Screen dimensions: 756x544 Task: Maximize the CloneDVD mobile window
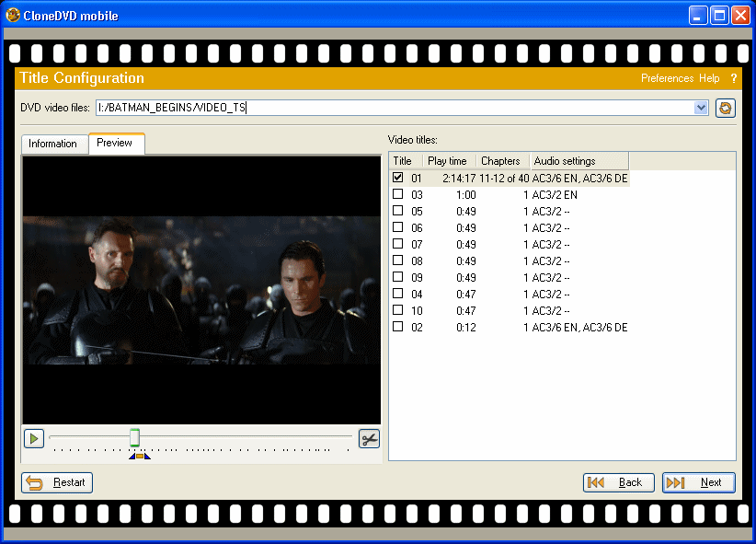click(719, 16)
